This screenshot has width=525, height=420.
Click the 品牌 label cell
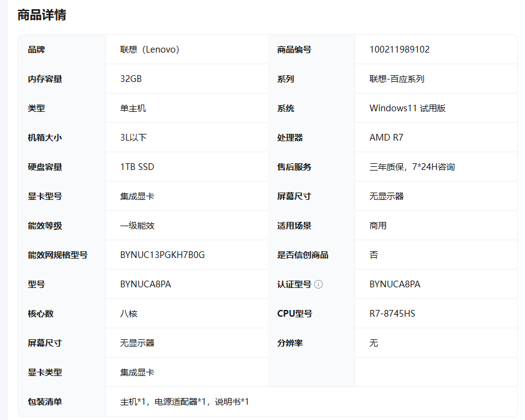point(36,50)
